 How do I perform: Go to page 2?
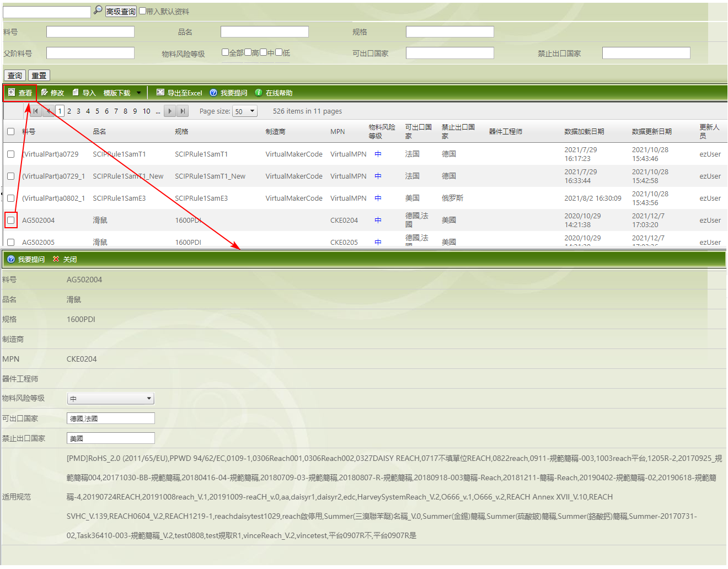(x=69, y=111)
